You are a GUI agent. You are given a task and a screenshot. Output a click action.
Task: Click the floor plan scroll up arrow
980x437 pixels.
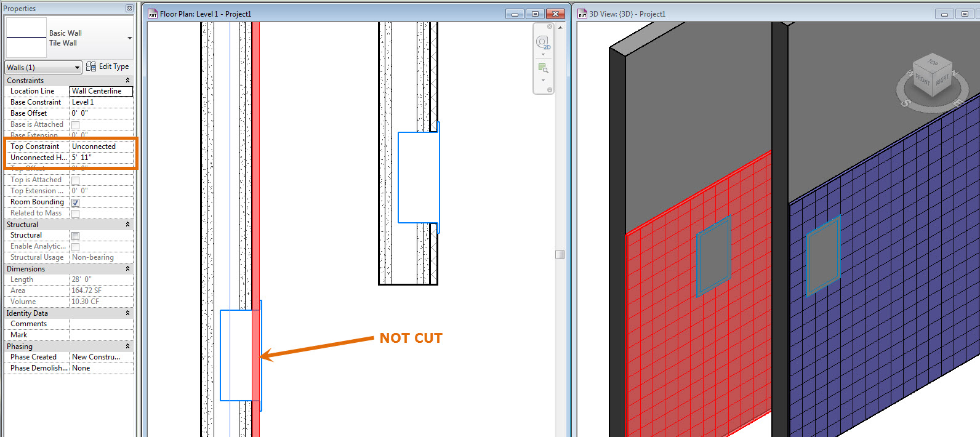click(560, 28)
